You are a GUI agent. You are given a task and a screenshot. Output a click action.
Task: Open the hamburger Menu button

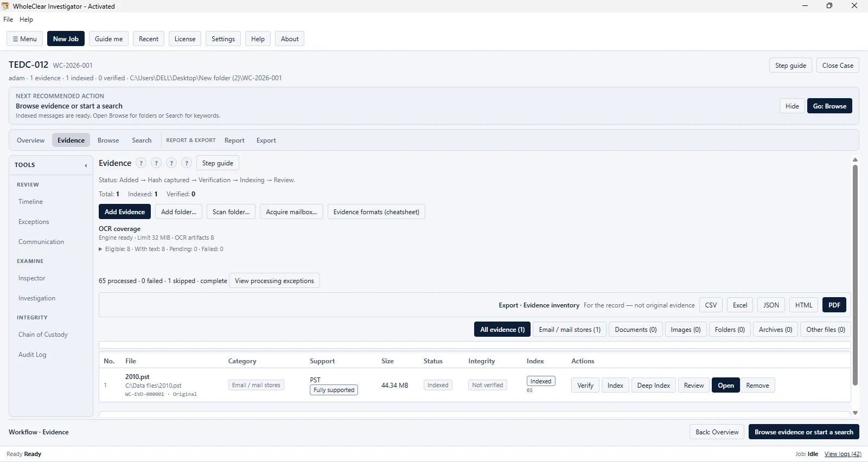(25, 39)
